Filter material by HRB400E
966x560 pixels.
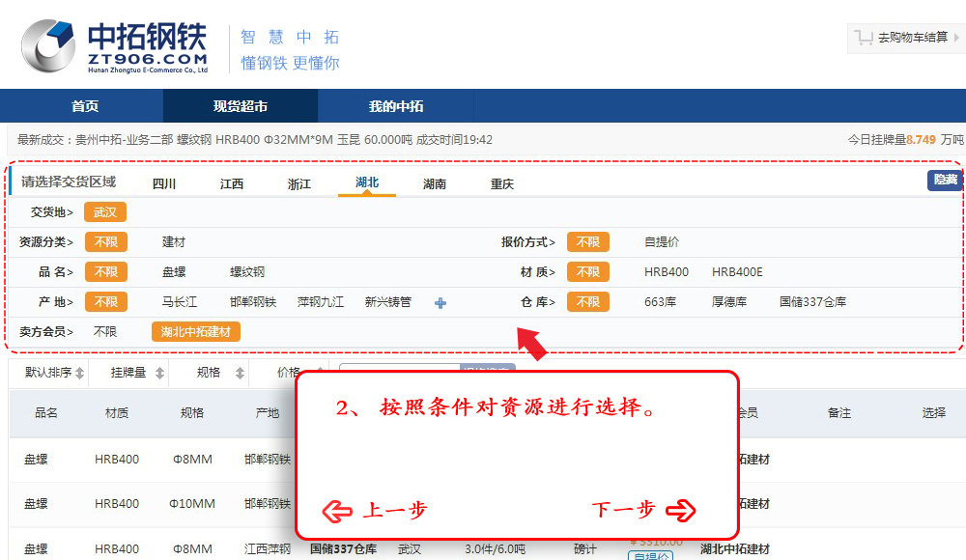(x=737, y=272)
